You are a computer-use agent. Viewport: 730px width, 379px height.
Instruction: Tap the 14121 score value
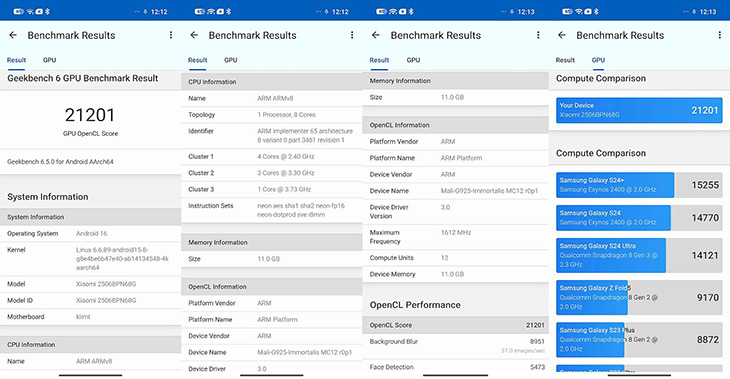tap(705, 255)
